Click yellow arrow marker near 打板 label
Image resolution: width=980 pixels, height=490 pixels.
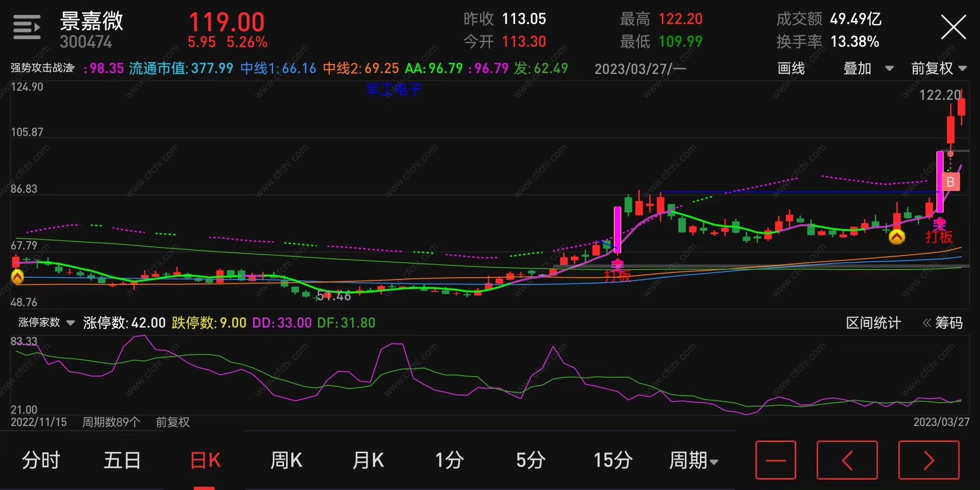coord(897,237)
